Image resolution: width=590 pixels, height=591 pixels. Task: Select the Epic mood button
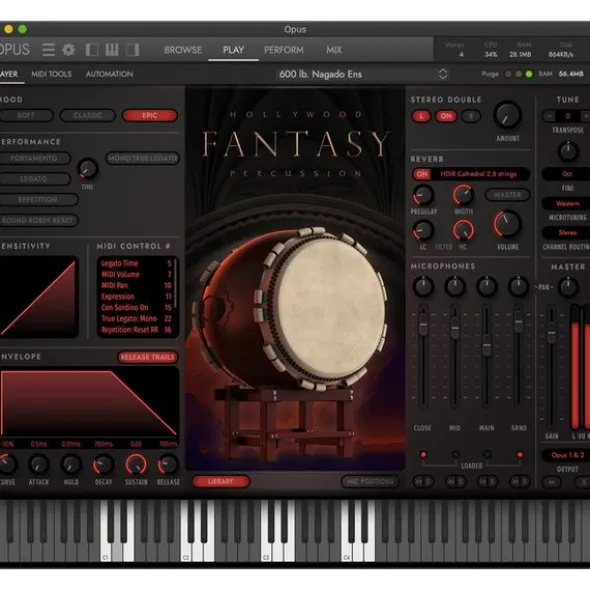(150, 116)
